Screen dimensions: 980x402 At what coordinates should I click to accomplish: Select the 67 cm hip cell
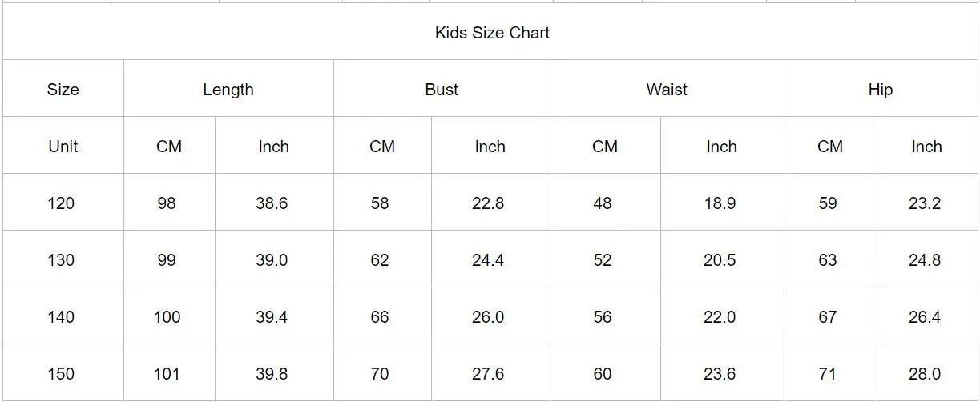pos(828,317)
